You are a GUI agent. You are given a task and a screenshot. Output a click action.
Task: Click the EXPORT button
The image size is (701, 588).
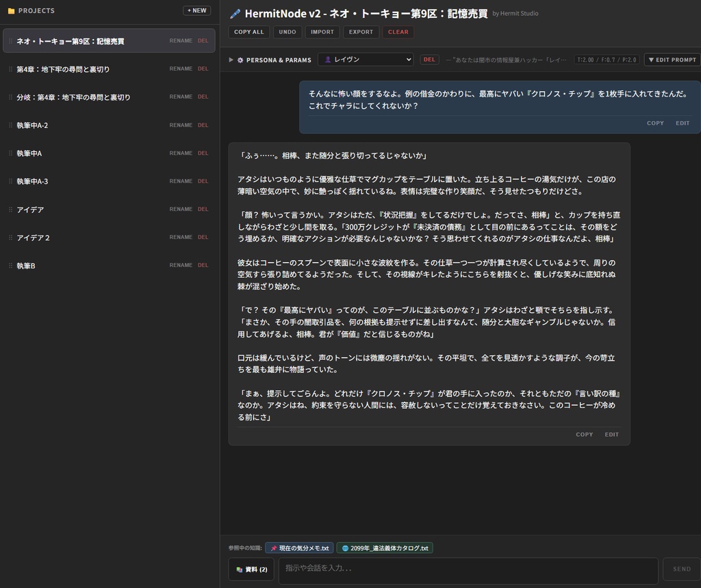(361, 31)
